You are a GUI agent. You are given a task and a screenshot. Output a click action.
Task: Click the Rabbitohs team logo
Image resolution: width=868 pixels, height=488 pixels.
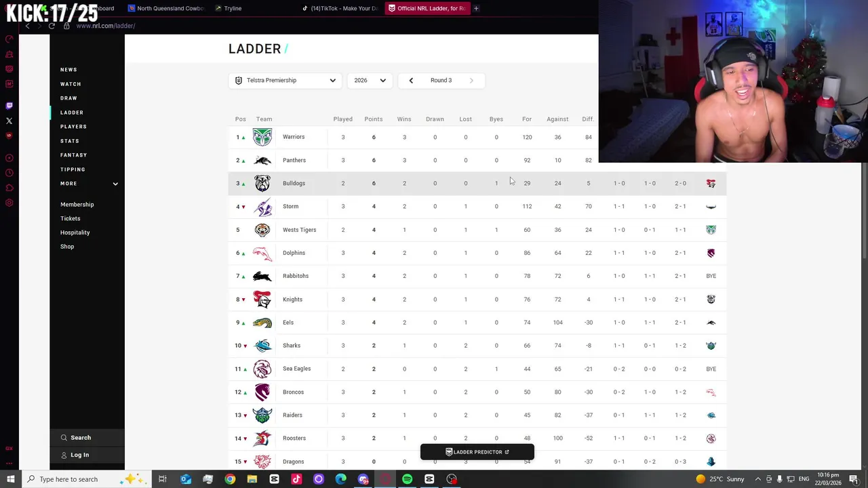coord(262,276)
